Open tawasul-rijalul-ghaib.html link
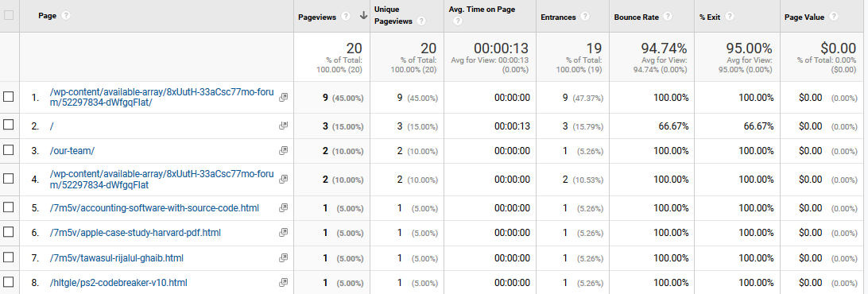This screenshot has height=294, width=868. pos(116,258)
